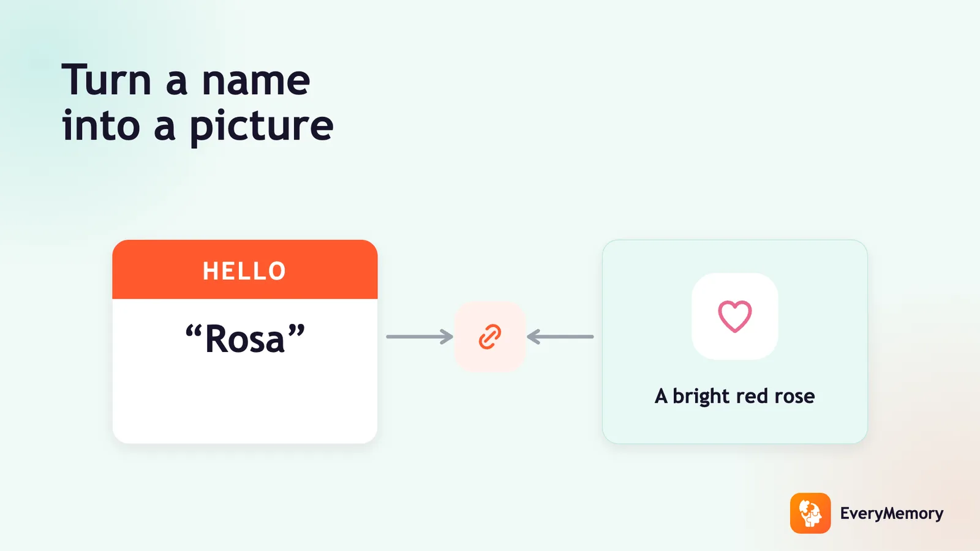Click the orange HELLO header banner
Viewport: 980px width, 551px height.
click(245, 269)
